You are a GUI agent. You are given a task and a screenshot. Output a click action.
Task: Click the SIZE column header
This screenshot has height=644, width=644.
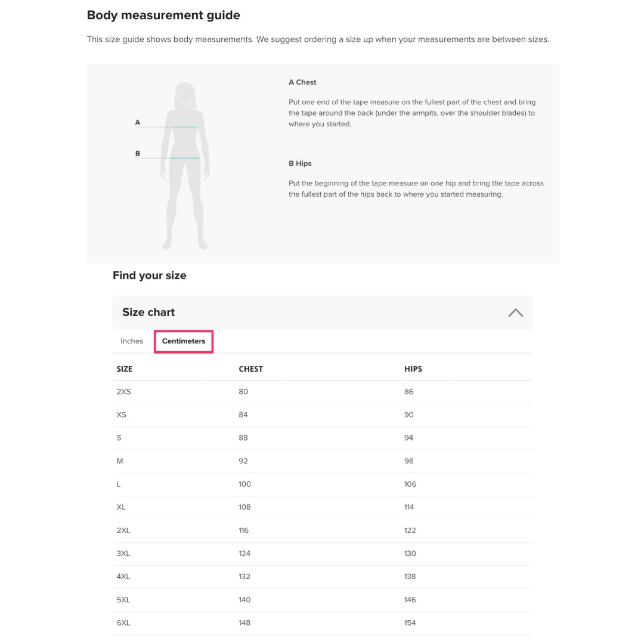125,369
